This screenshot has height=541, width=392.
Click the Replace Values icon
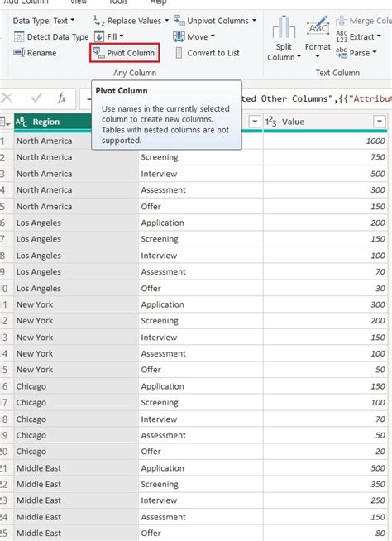tap(99, 21)
